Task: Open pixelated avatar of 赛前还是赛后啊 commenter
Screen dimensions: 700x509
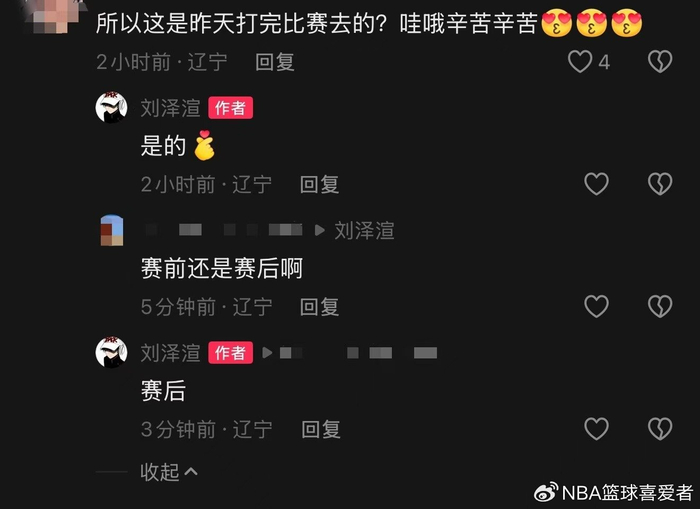Action: [x=112, y=230]
